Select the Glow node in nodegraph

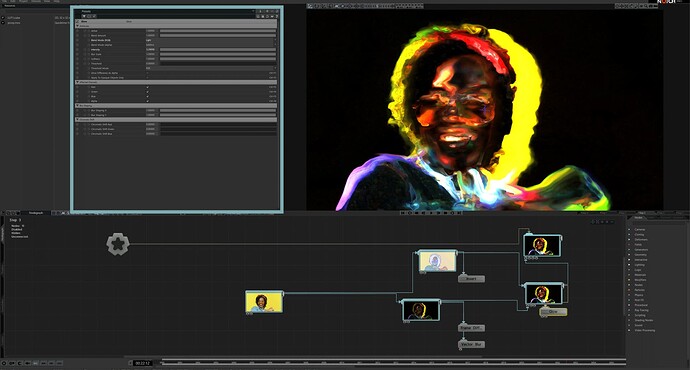(x=553, y=311)
